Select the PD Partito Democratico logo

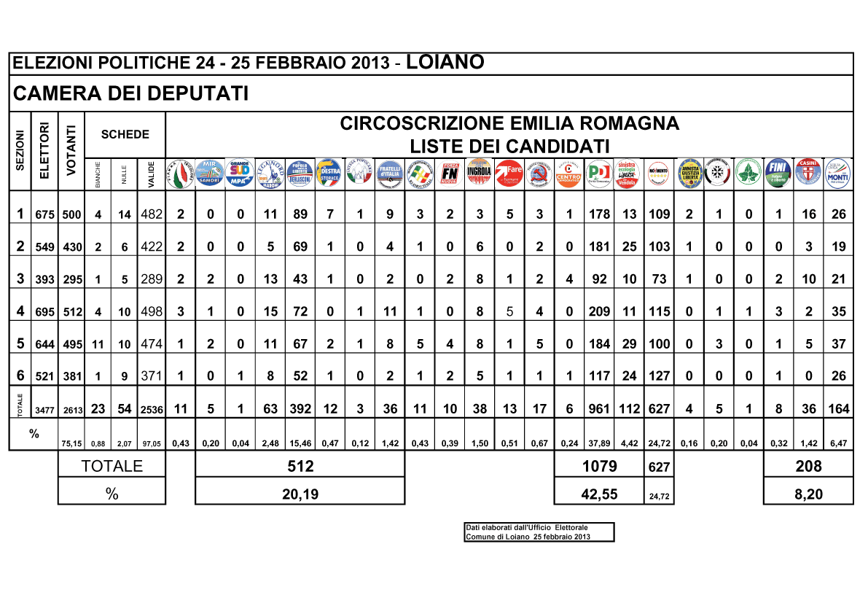pyautogui.click(x=599, y=174)
